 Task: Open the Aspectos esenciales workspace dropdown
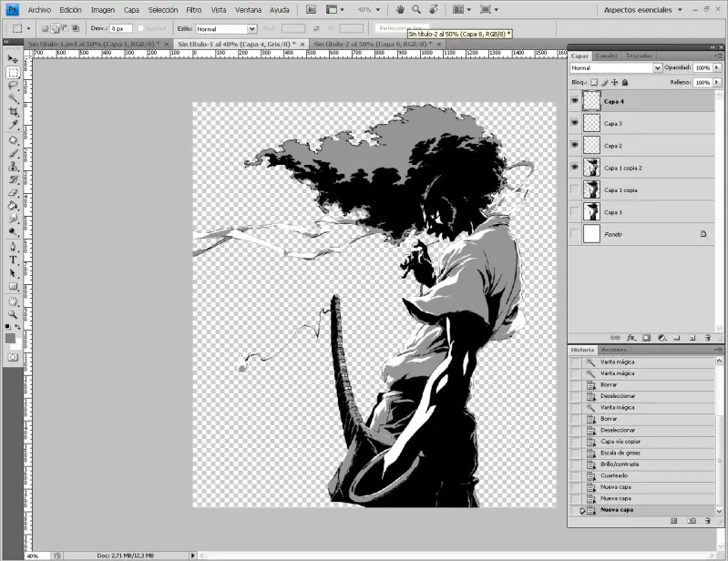point(643,9)
